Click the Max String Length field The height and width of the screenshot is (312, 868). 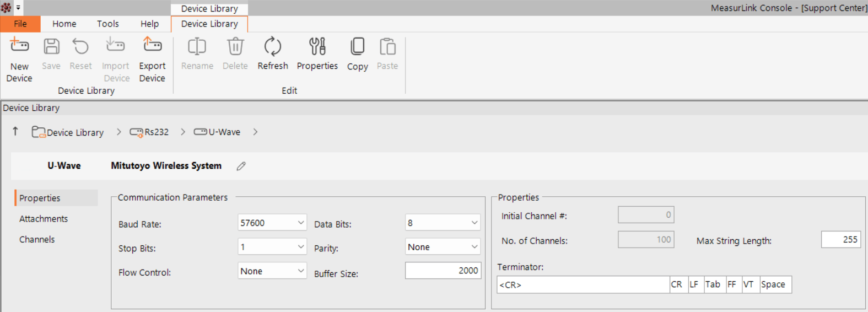click(x=841, y=239)
